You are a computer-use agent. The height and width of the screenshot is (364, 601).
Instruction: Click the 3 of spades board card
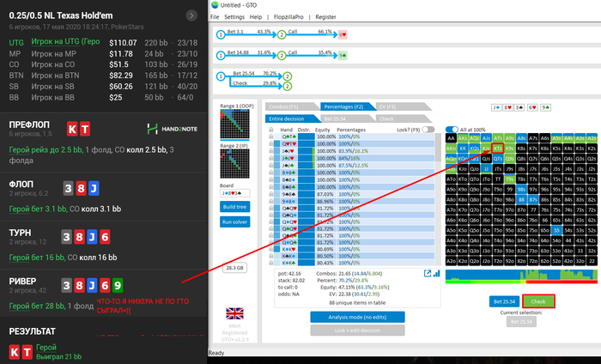pyautogui.click(x=519, y=107)
